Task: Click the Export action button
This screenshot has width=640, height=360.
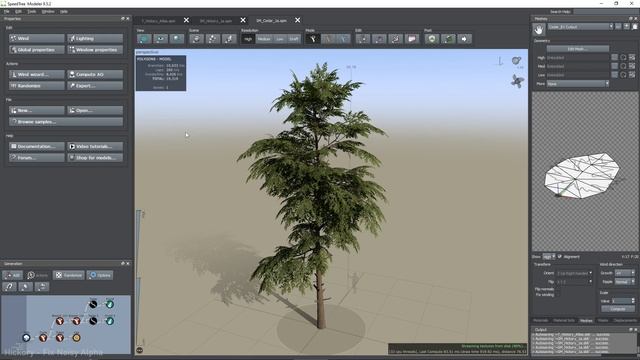Action: 95,86
